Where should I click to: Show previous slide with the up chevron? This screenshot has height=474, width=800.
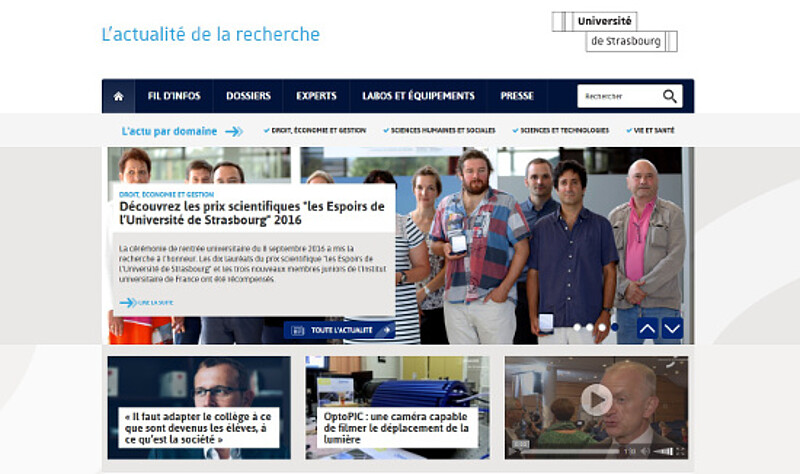point(647,328)
